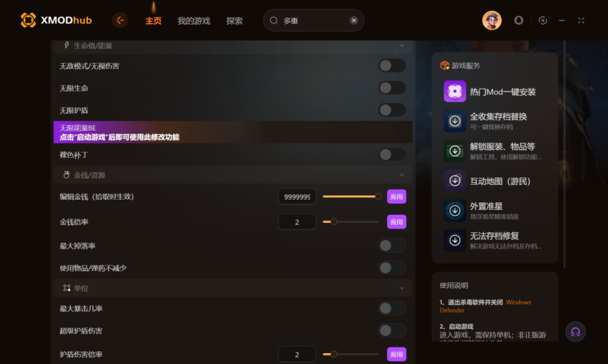Apply the 编辑金钱 value
The width and height of the screenshot is (608, 364).
point(397,197)
